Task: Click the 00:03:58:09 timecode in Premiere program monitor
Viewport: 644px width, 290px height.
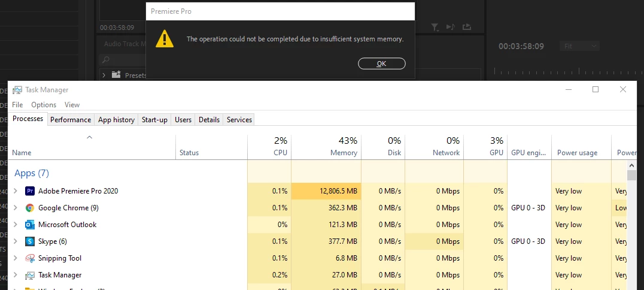Action: tap(521, 46)
